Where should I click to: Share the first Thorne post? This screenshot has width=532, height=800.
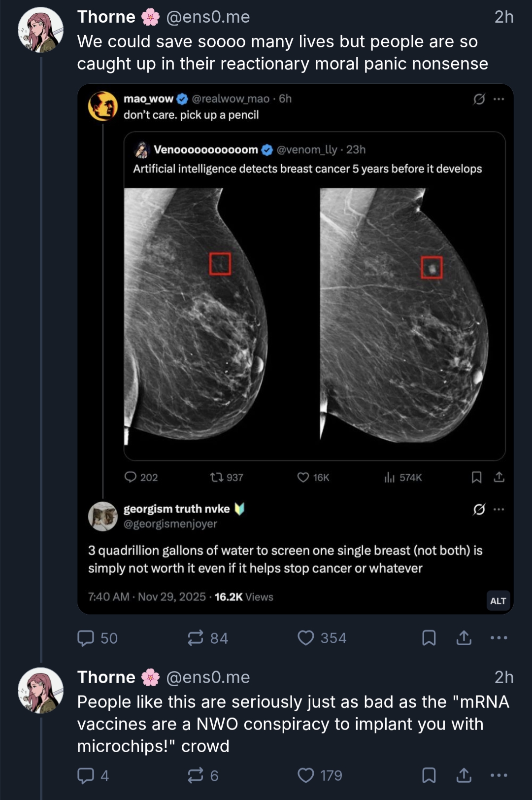pos(464,638)
